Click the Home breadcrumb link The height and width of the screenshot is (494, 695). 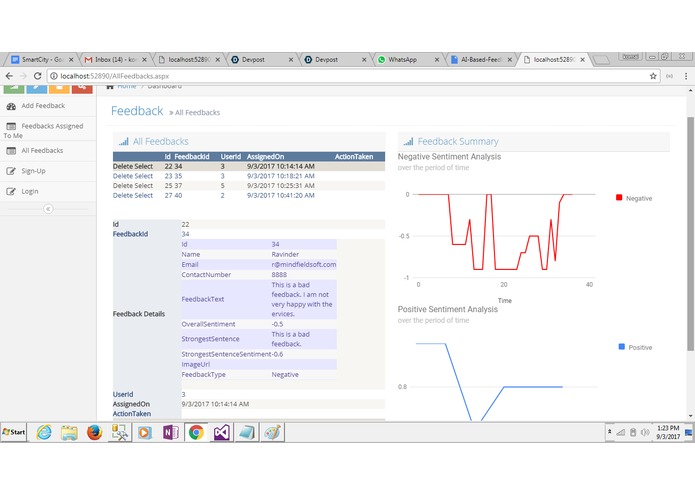pyautogui.click(x=127, y=87)
